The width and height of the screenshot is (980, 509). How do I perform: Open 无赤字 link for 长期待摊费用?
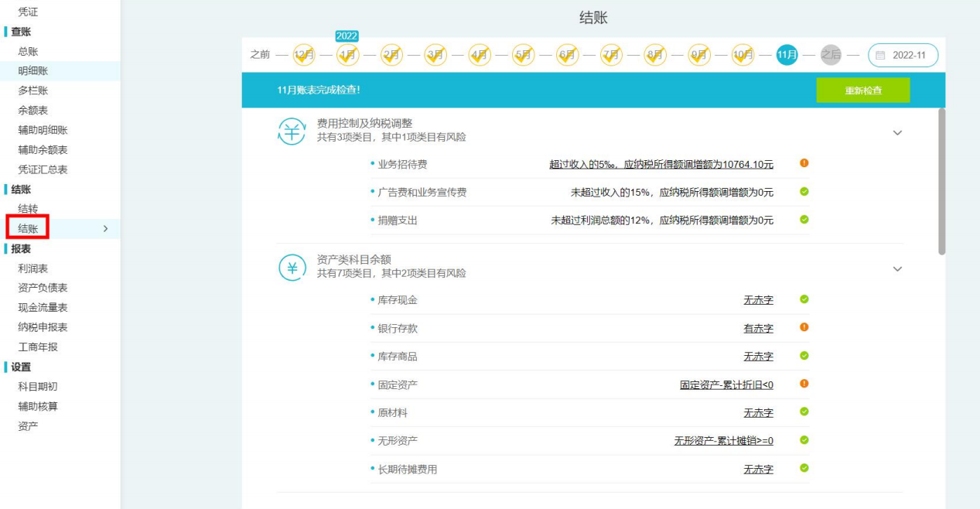point(759,469)
